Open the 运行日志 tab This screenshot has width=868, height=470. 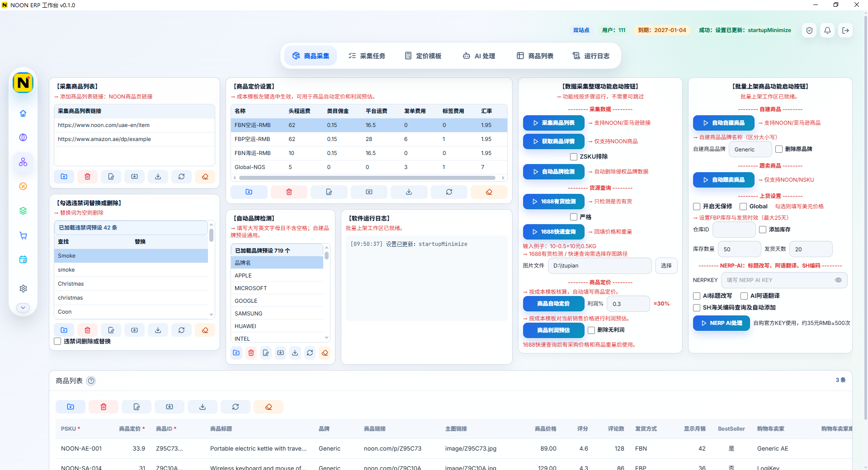[591, 56]
